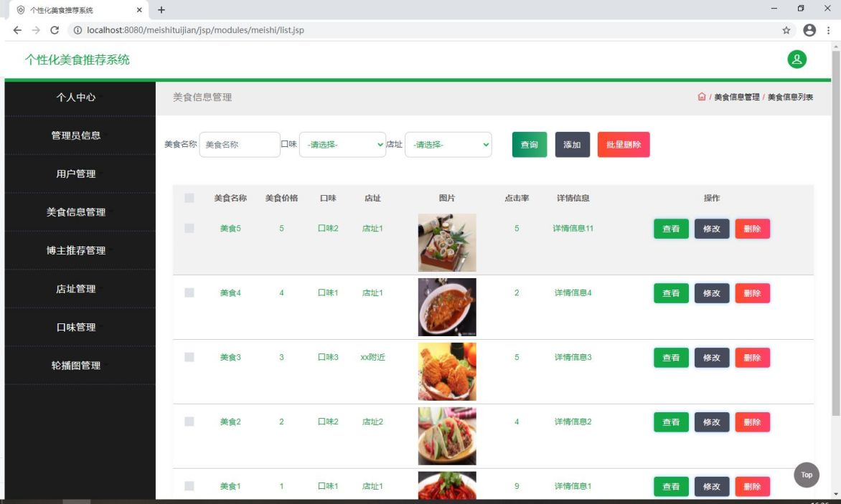Open a new browser tab

coord(161,9)
